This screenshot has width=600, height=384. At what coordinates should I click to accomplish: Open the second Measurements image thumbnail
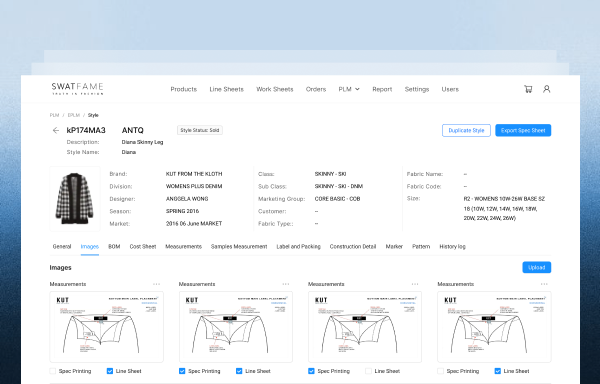click(236, 327)
